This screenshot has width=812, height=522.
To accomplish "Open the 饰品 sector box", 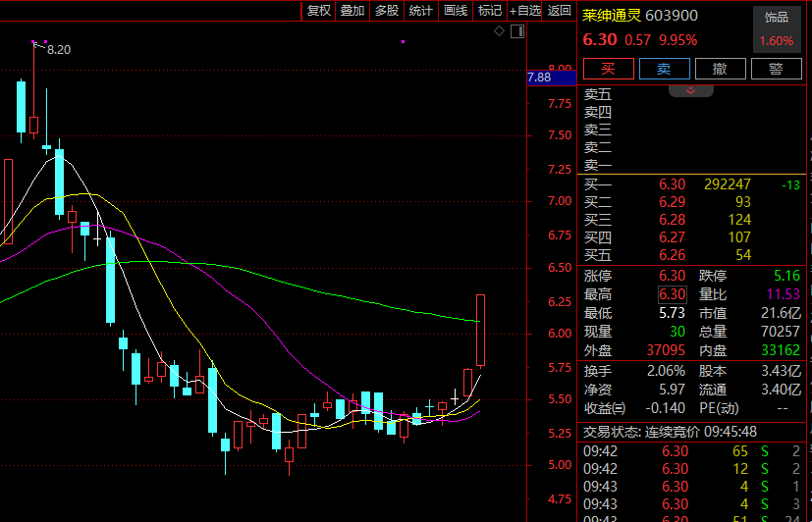I will point(777,28).
